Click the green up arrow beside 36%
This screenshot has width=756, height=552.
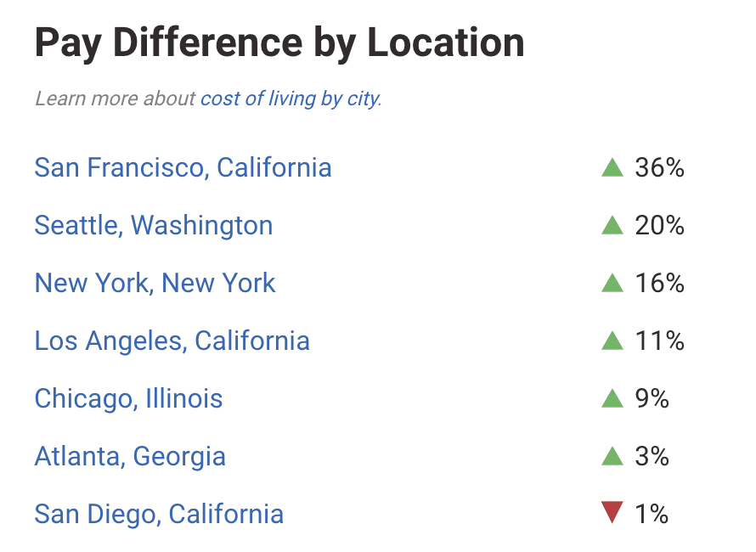(x=612, y=167)
